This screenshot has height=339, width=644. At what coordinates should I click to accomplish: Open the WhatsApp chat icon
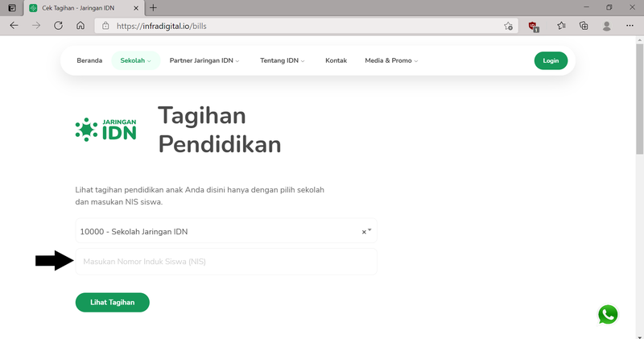[608, 315]
